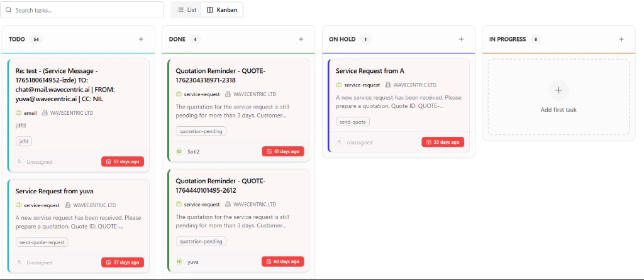Open Quotation Reminder QUOTE-1764440101495-2612 card
Screen dimensions: 644x280
point(238,220)
